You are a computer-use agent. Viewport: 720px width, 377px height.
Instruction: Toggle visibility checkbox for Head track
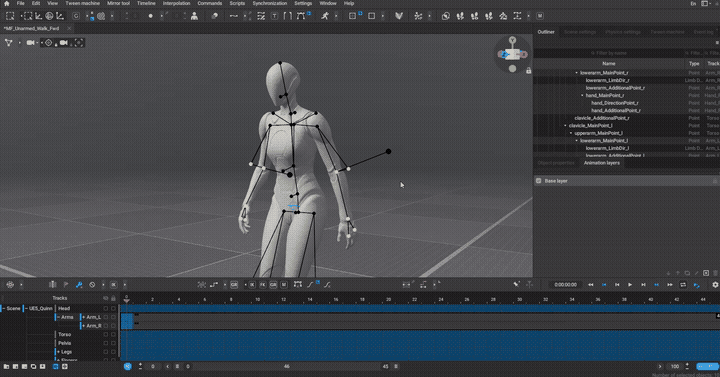[x=106, y=309]
